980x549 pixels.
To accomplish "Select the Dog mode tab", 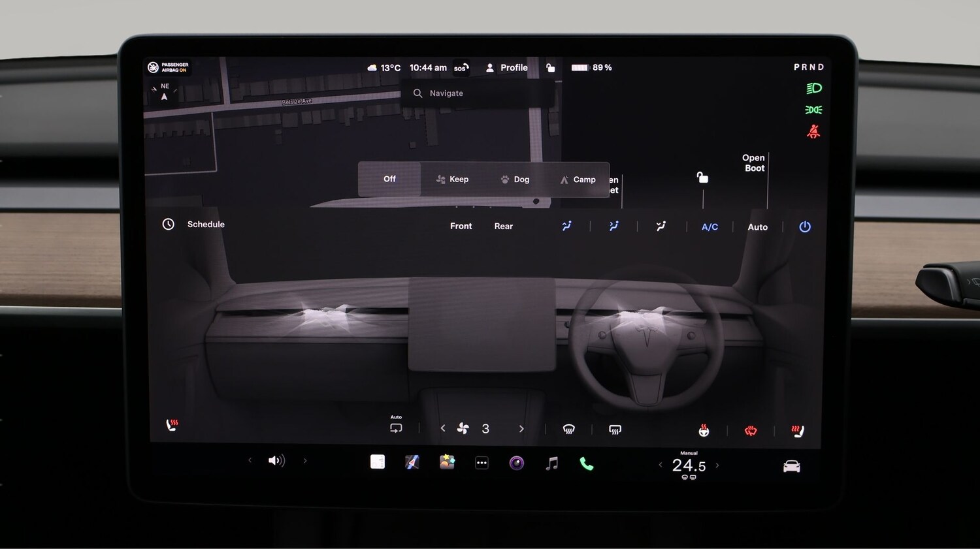I will pyautogui.click(x=515, y=179).
